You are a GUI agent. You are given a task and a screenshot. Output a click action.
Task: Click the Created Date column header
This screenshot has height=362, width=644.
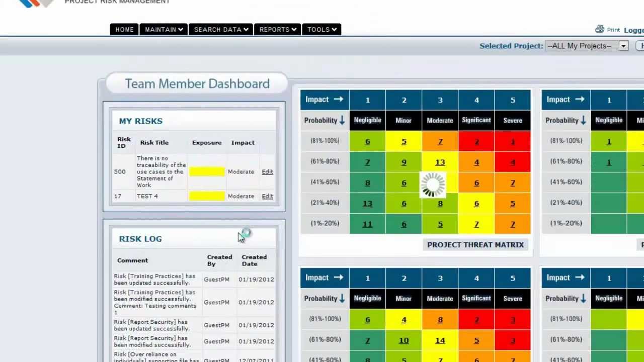point(254,260)
